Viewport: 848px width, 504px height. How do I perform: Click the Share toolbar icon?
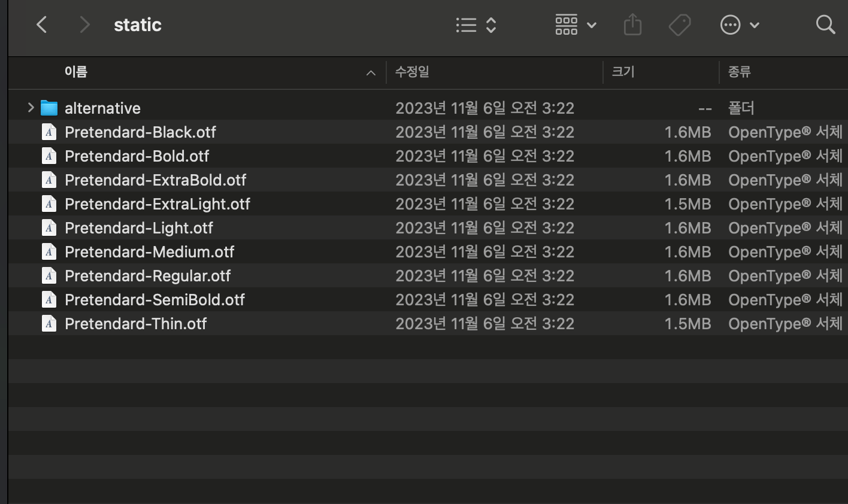[632, 25]
